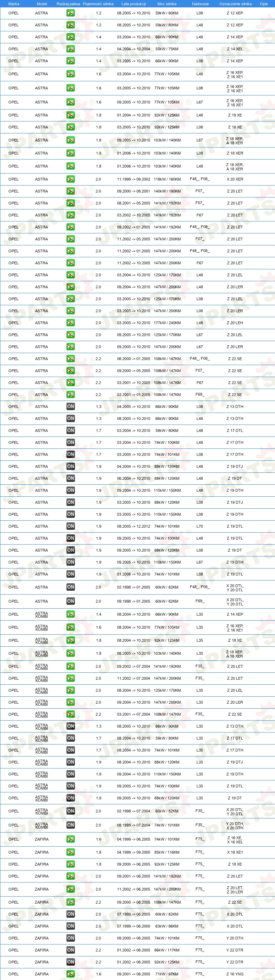The height and width of the screenshot is (980, 275).
Task: Click petrol icon in Zafira Z 18 XE row
Action: coord(71,864)
